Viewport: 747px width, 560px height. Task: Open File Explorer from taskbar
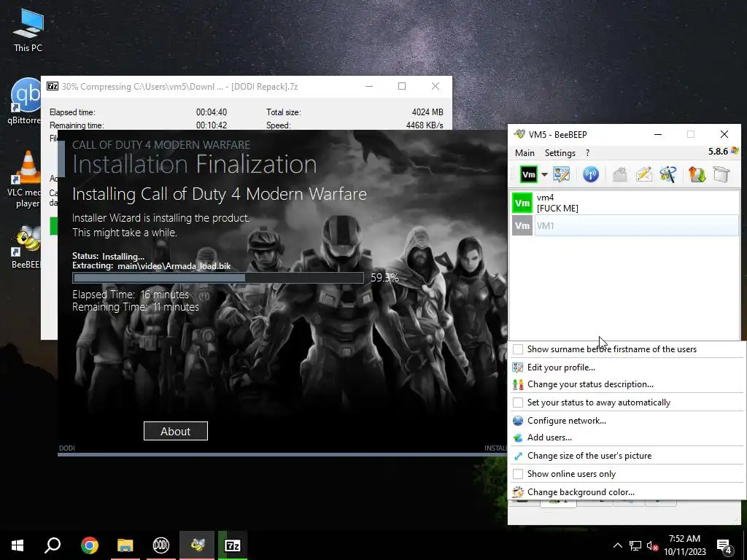(125, 545)
